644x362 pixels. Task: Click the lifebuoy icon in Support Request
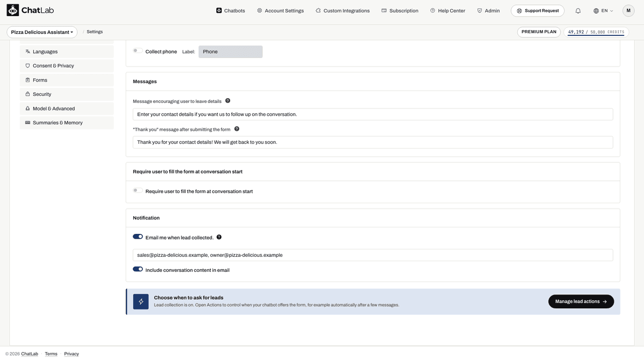point(519,11)
